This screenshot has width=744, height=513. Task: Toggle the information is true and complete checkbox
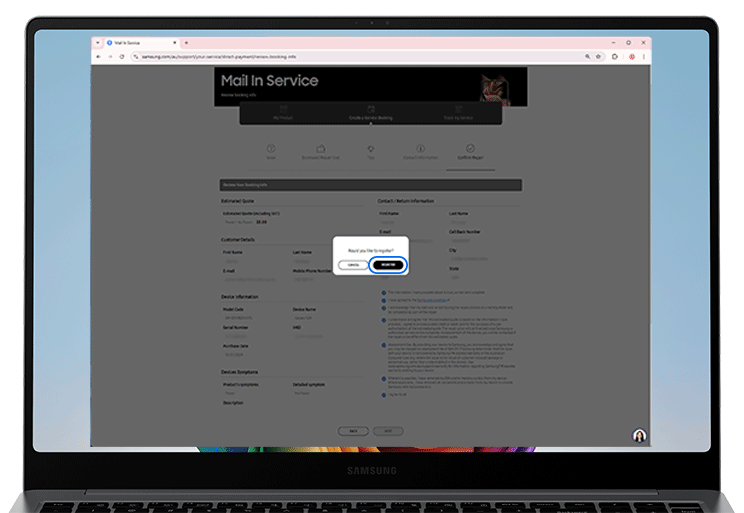click(384, 293)
